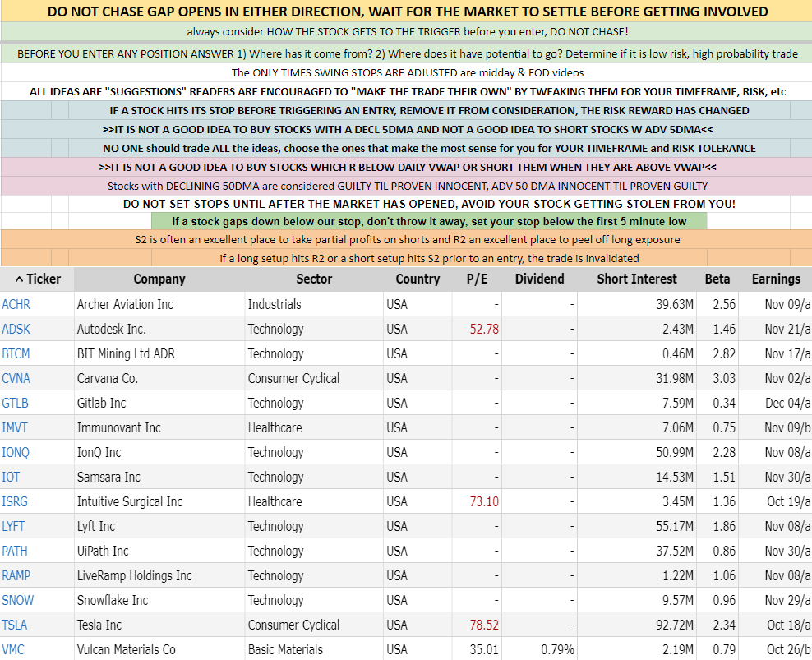Screen dimensions: 812x660
Task: Click the Dec 04/a earnings date for Gitlab
Action: (788, 403)
